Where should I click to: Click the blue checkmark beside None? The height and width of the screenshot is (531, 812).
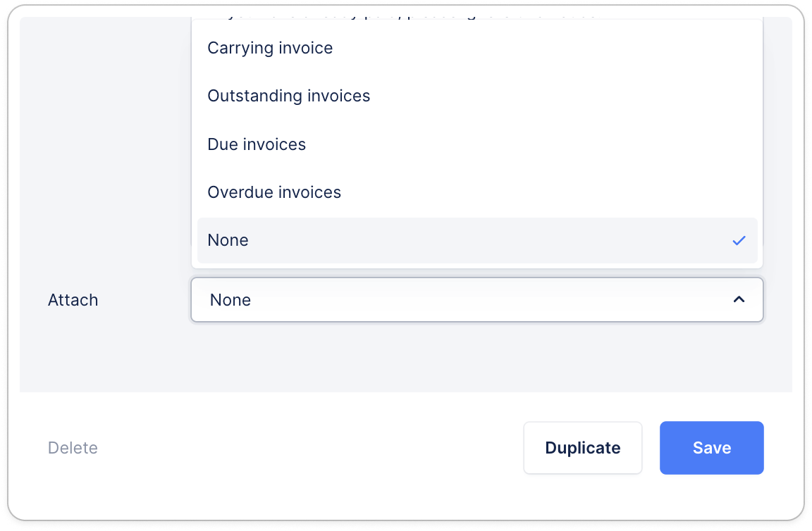click(x=739, y=241)
